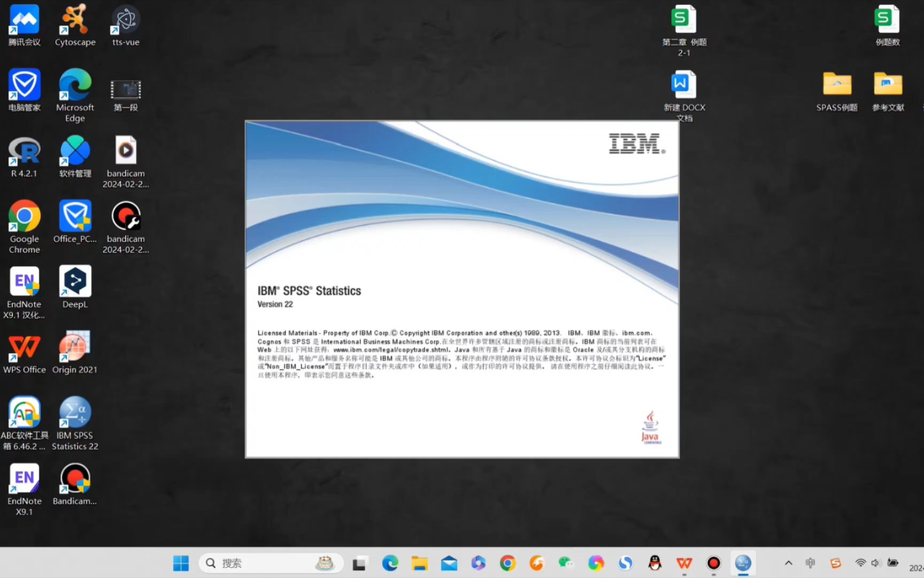Select the tts-vue desktop icon

(x=126, y=26)
